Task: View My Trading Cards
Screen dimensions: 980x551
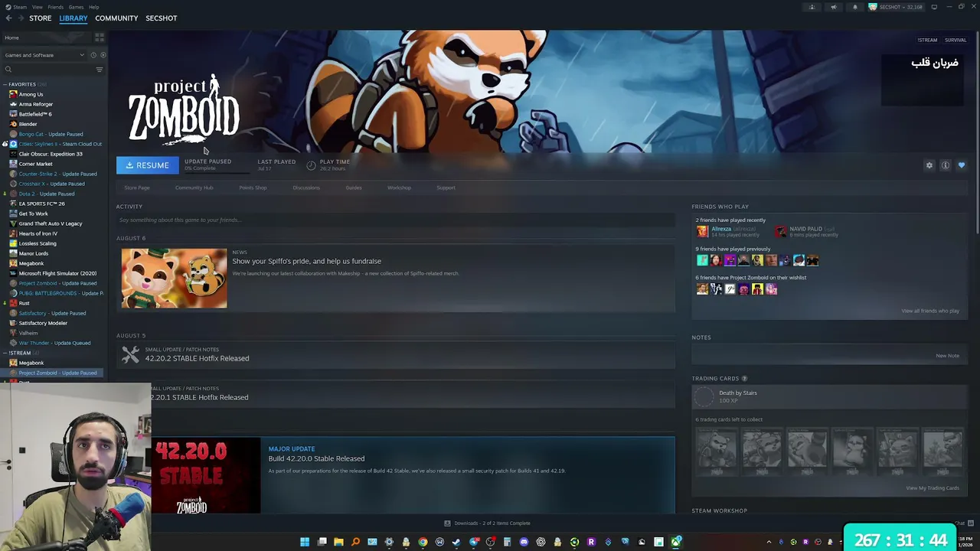Action: 933,488
